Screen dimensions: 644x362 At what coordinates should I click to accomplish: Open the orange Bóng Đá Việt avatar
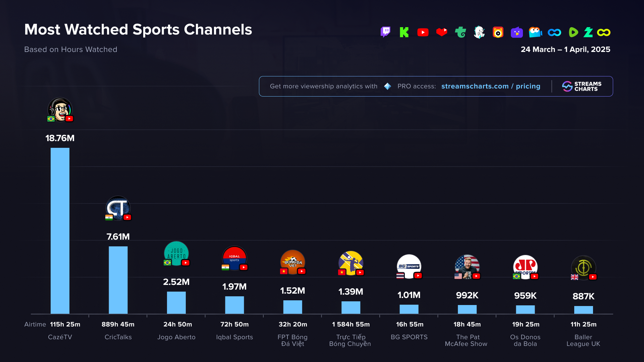(292, 262)
